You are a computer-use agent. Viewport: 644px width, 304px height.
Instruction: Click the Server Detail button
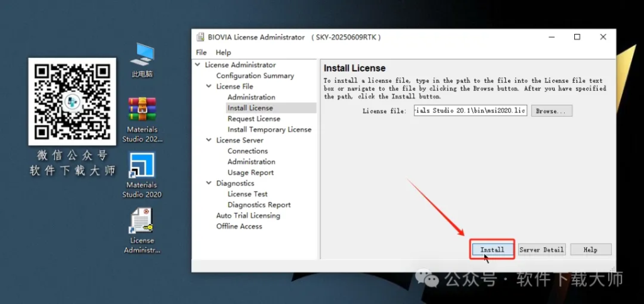(541, 249)
